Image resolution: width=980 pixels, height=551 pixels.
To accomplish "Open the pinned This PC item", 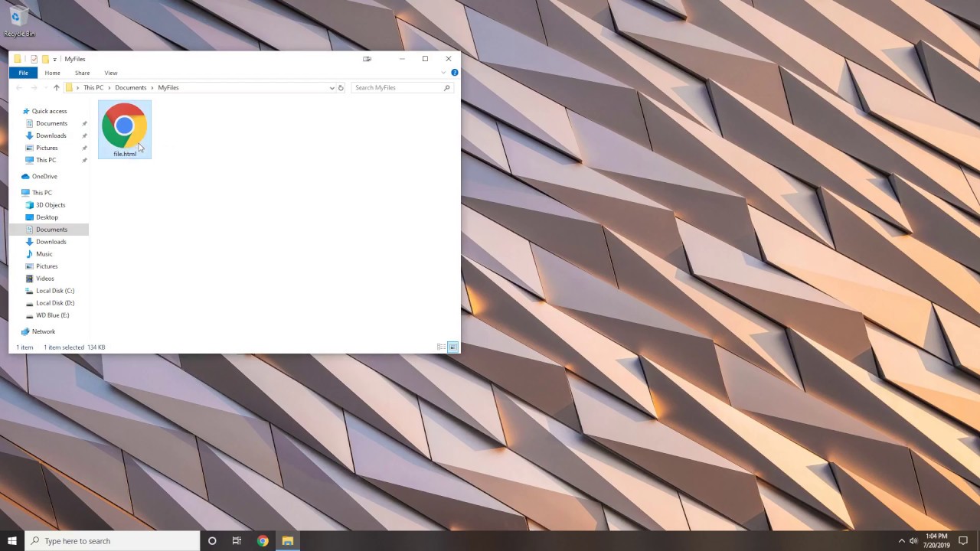I will (x=46, y=160).
